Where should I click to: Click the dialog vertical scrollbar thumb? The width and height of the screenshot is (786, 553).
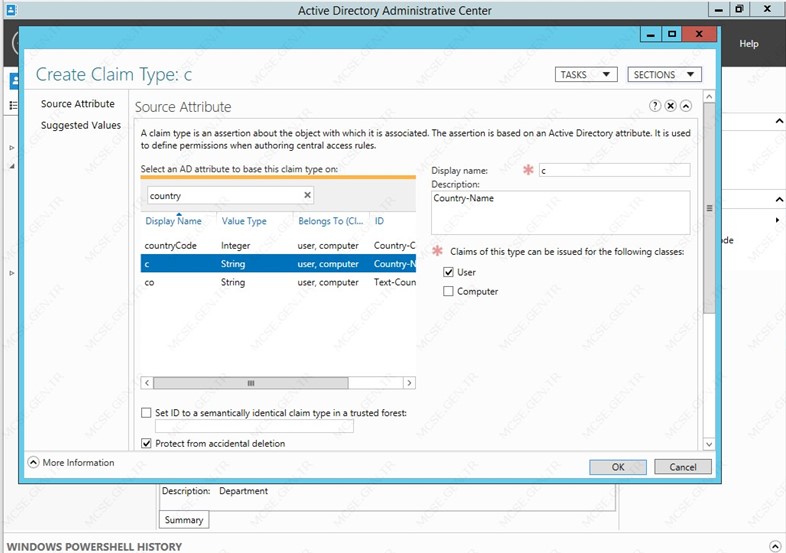tap(709, 208)
